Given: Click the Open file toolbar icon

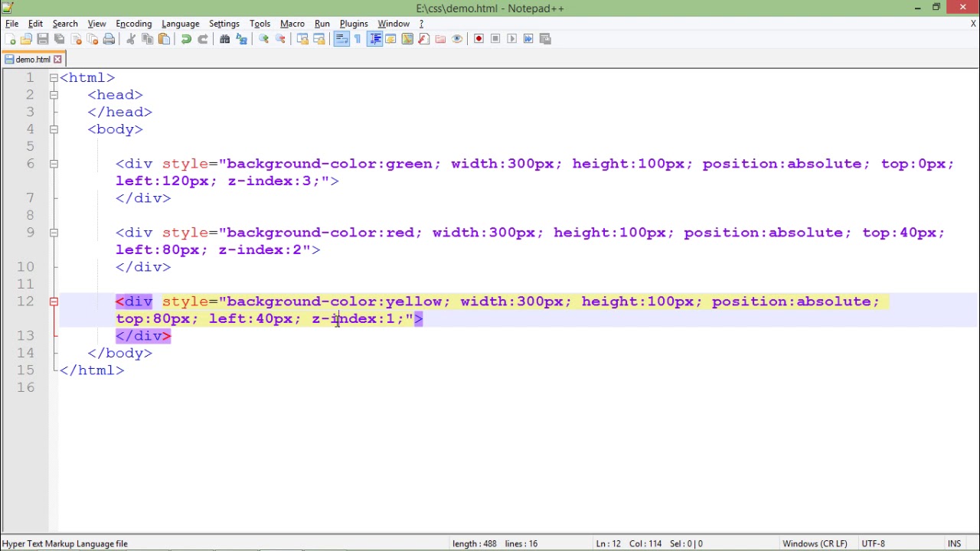Looking at the screenshot, I should coord(26,39).
